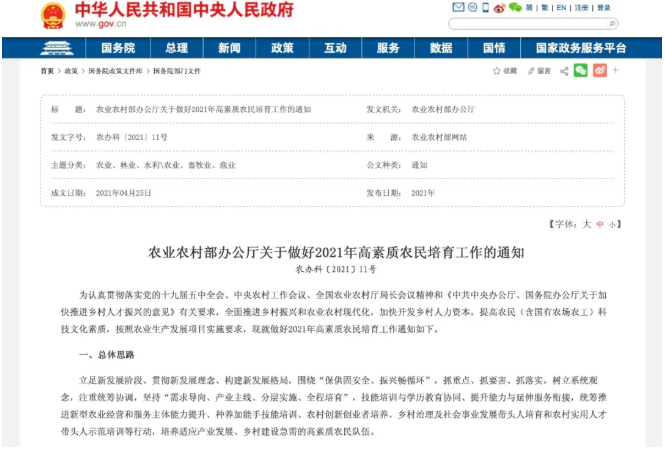
Task: Click the www.gov.cn site address text
Action: tap(101, 24)
